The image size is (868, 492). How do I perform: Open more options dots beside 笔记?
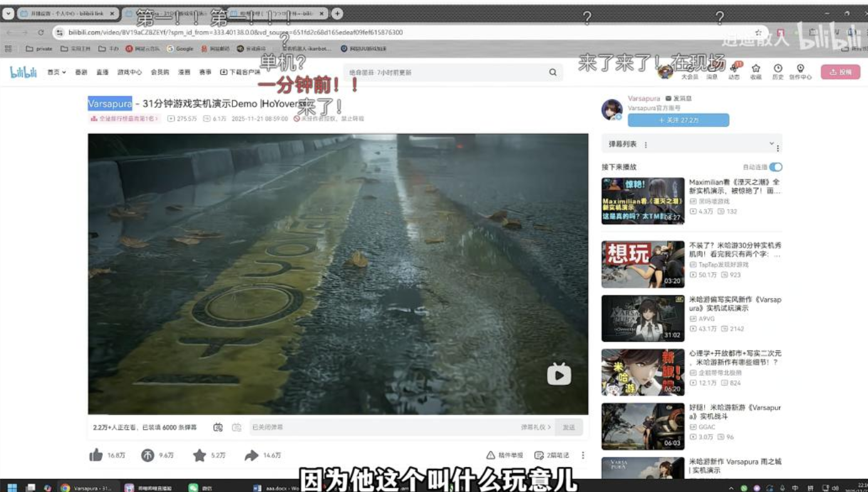click(x=583, y=455)
